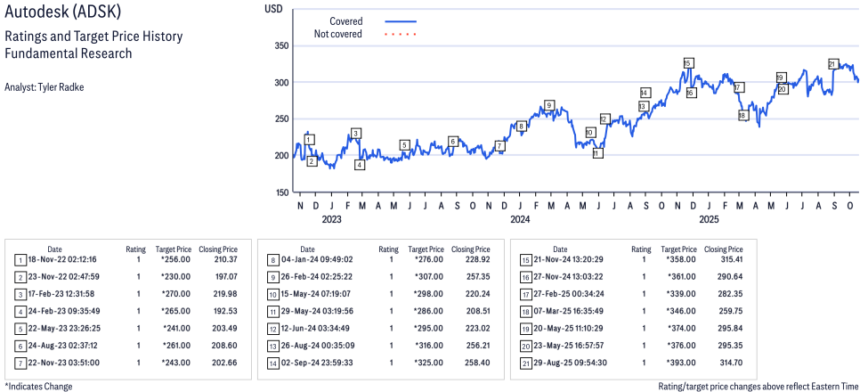Click chart marker 15 at the late 2024 high

[688, 62]
